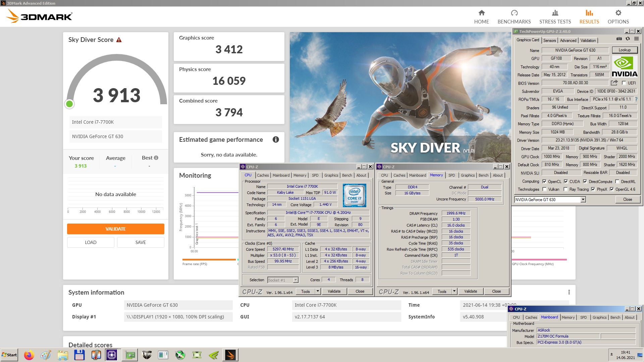Image resolution: width=644 pixels, height=362 pixels.
Task: Go to 3DMark Benchmarks gauge icon
Action: [x=514, y=13]
